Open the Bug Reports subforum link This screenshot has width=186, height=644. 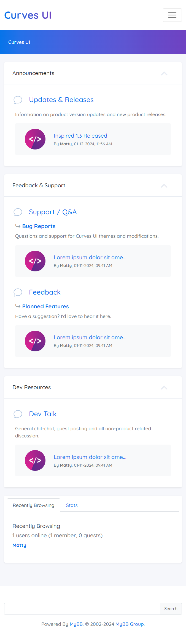click(39, 226)
